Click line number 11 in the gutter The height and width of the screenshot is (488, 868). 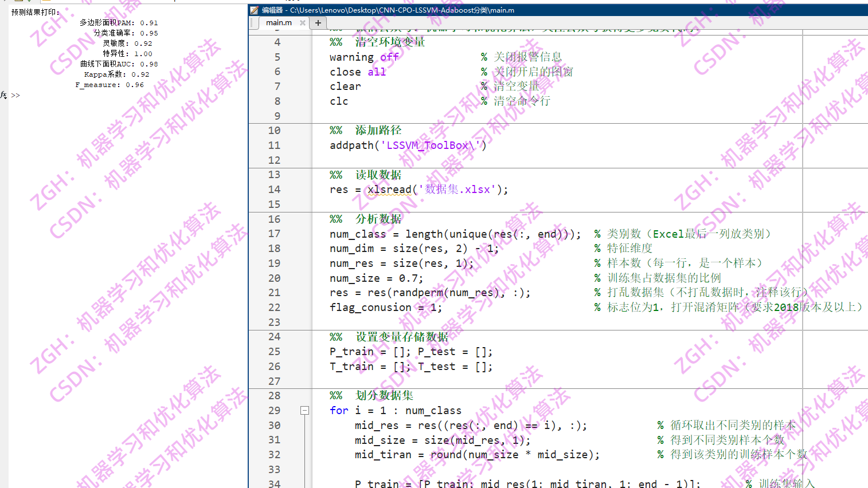pyautogui.click(x=275, y=145)
